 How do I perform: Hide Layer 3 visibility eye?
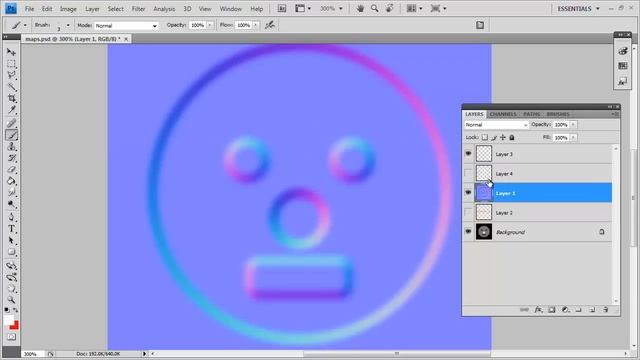click(x=468, y=154)
